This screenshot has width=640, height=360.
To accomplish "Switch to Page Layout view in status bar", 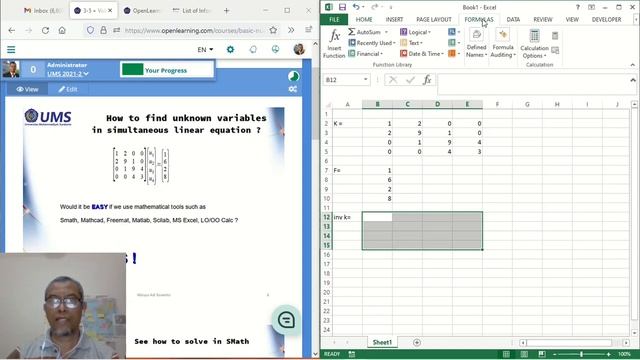I will [x=524, y=354].
